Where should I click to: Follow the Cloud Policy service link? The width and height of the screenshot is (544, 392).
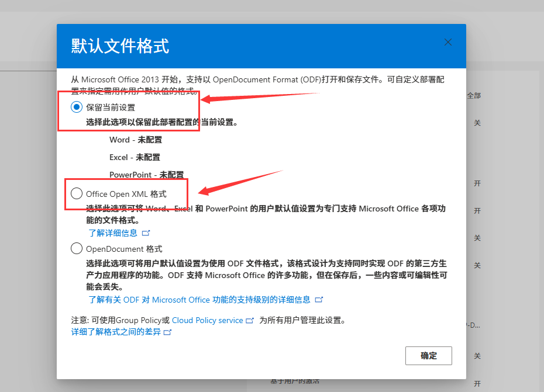(x=208, y=320)
